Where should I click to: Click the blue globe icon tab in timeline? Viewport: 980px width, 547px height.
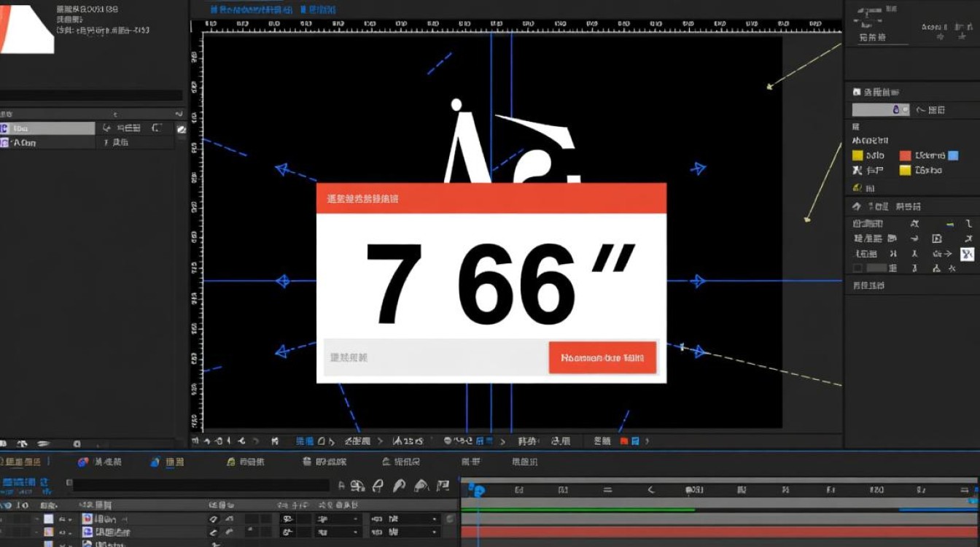(x=83, y=462)
